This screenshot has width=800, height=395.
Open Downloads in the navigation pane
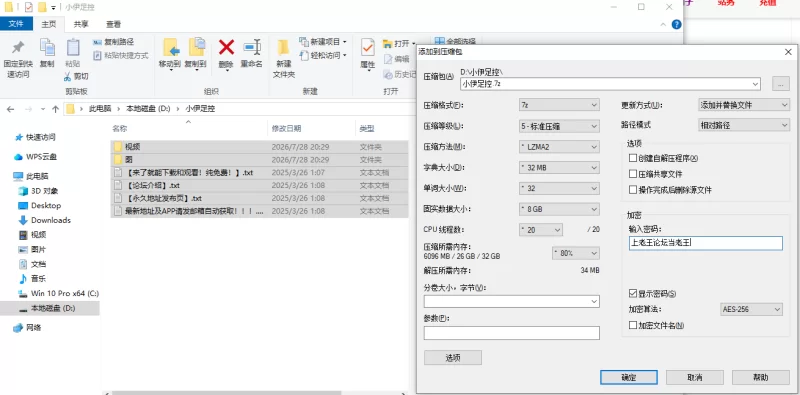pos(45,220)
